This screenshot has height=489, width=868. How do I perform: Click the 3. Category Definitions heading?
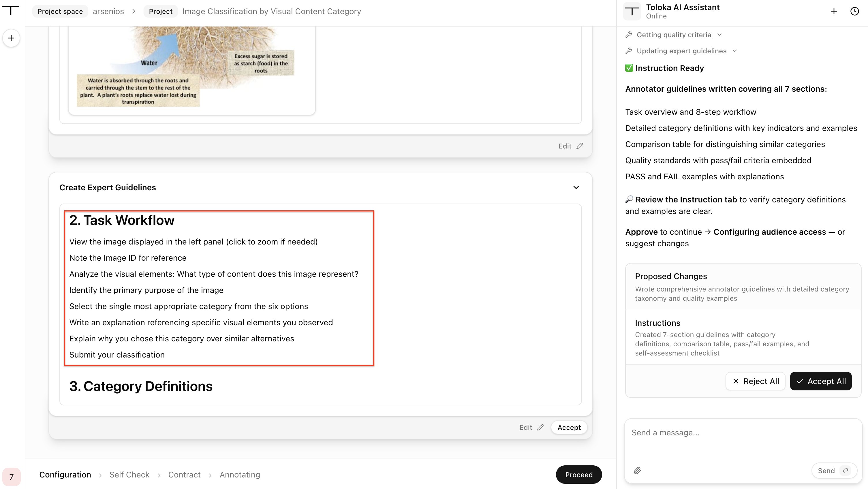(x=141, y=387)
